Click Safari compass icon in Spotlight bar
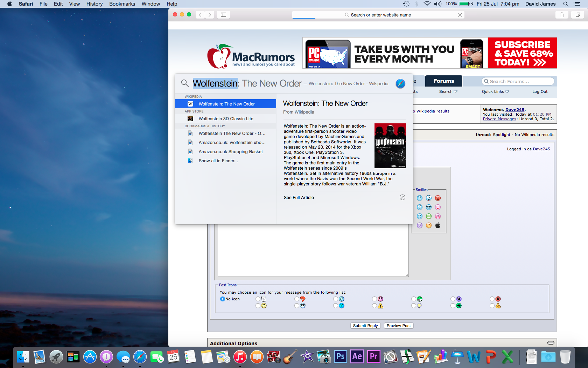Screen dimensions: 588x368 pyautogui.click(x=400, y=83)
